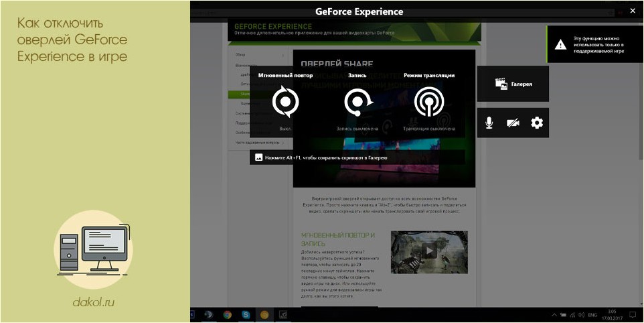Click the GEFORCE EXPERIENCE page header title
This screenshot has width=644, height=323.
click(273, 27)
